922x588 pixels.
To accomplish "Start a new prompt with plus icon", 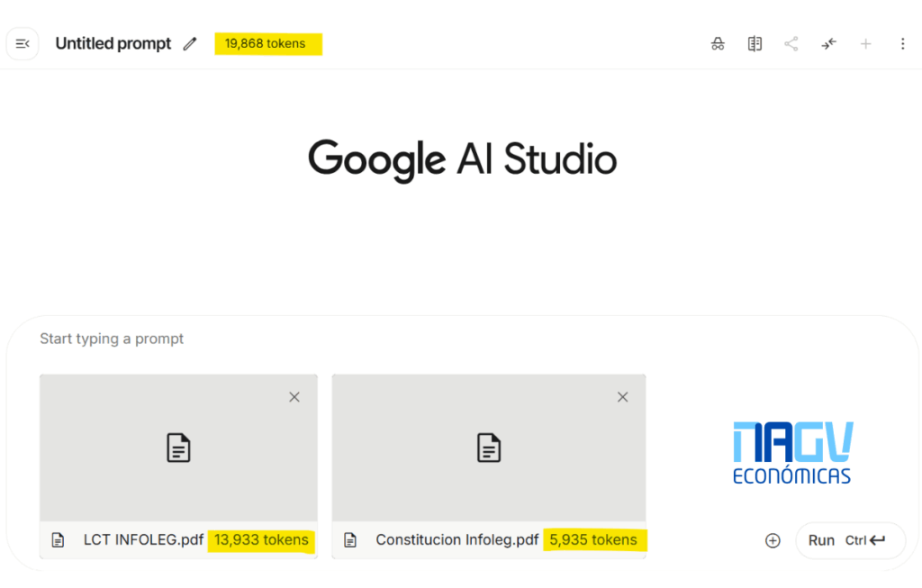I will point(865,44).
